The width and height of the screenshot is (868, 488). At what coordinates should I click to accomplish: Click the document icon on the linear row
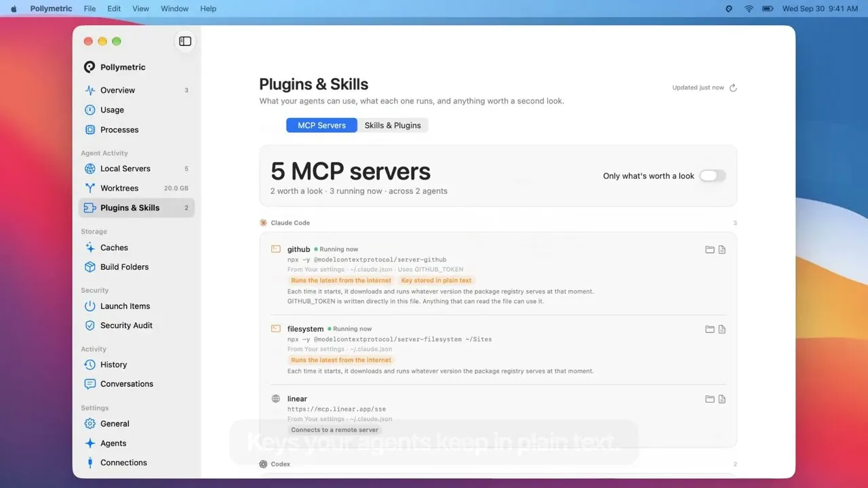click(722, 399)
